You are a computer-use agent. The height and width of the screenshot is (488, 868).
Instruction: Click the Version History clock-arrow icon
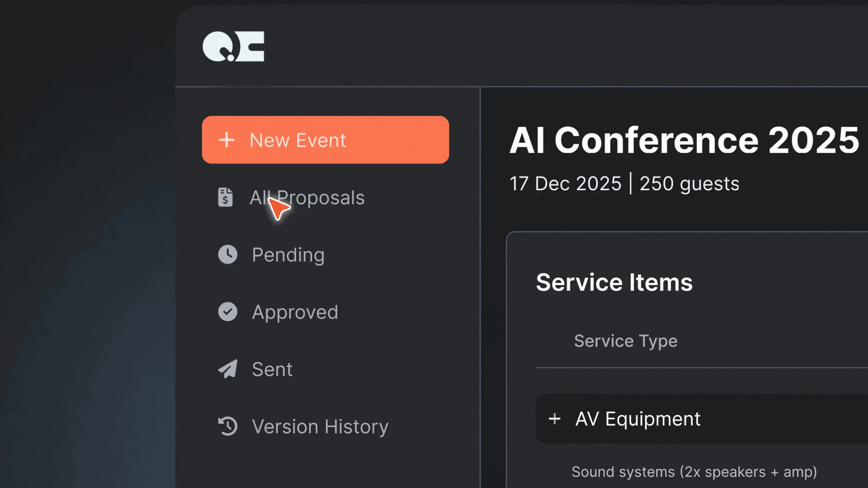(227, 427)
